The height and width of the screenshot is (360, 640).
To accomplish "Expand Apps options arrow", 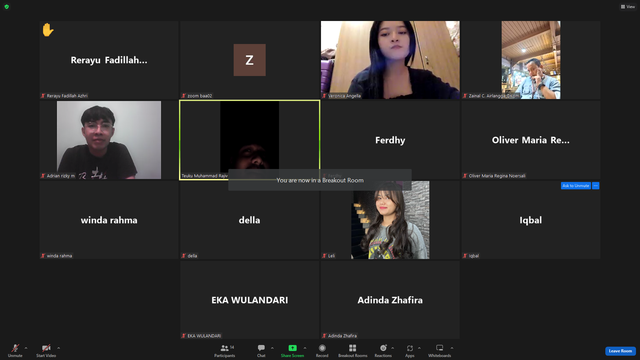I will [x=419, y=348].
